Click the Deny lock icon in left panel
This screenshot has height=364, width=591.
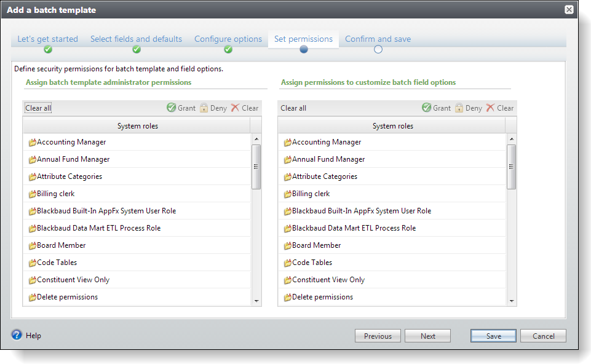tap(204, 108)
